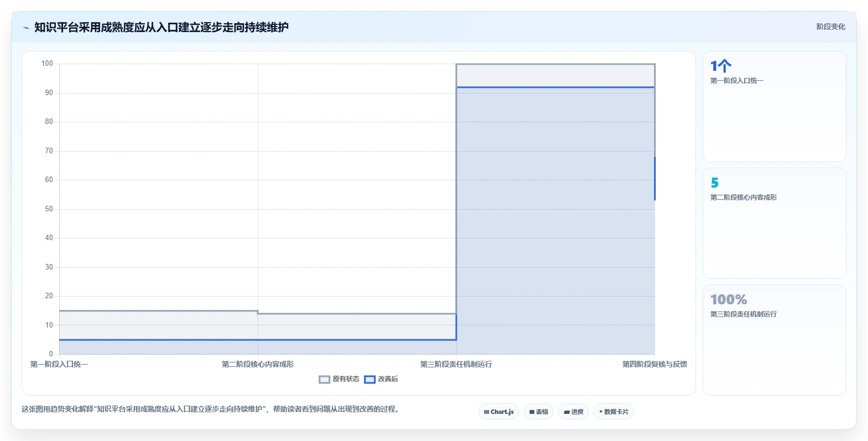Viewport: 868px width, 441px height.
Task: Click the 100% value in third card
Action: [729, 300]
